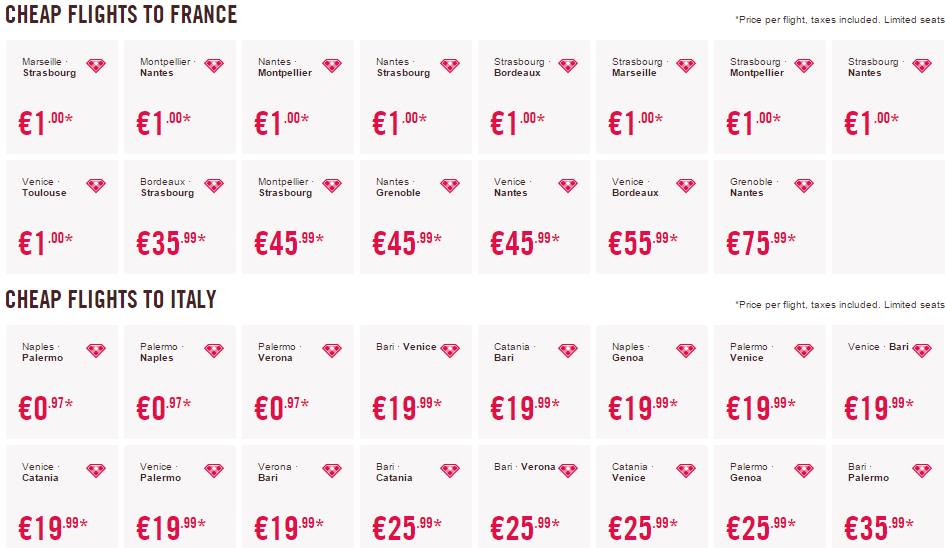Click the diamond icon on Venice · Toulouse card
Screen dimensions: 945x548
click(96, 186)
